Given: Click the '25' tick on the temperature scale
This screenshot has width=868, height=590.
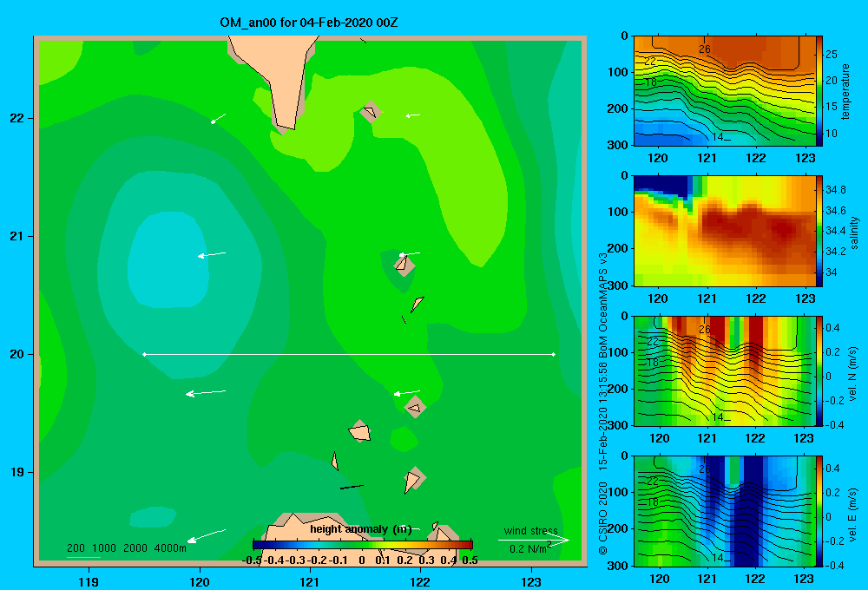Looking at the screenshot, I should point(831,55).
